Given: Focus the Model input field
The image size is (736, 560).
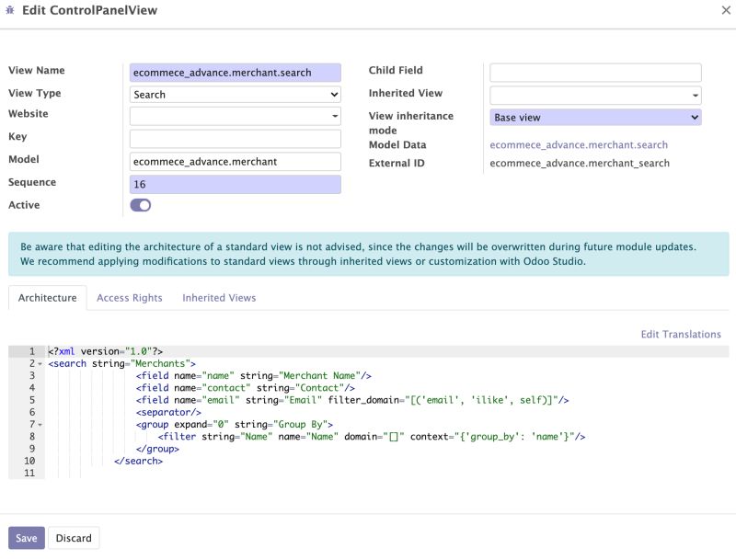Looking at the screenshot, I should point(236,162).
